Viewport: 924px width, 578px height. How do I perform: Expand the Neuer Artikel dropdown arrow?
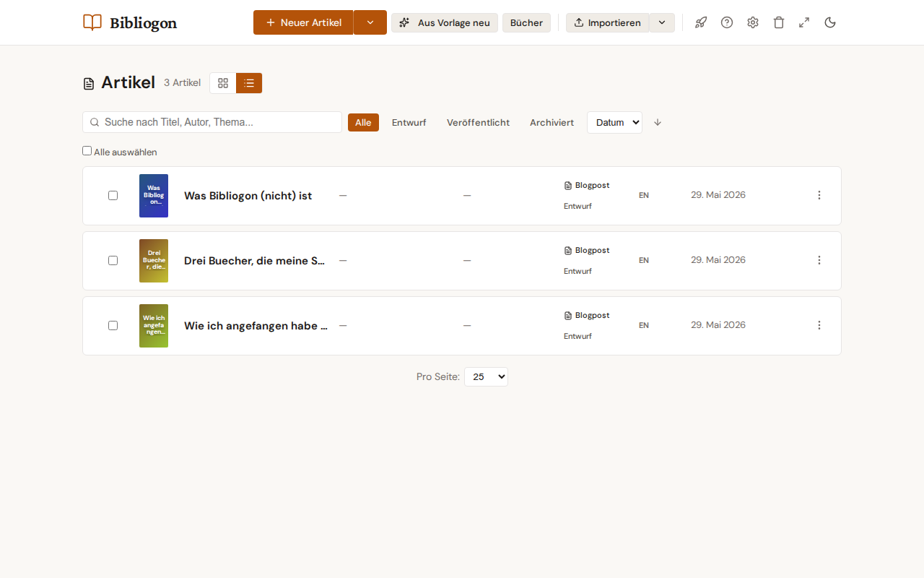click(370, 22)
